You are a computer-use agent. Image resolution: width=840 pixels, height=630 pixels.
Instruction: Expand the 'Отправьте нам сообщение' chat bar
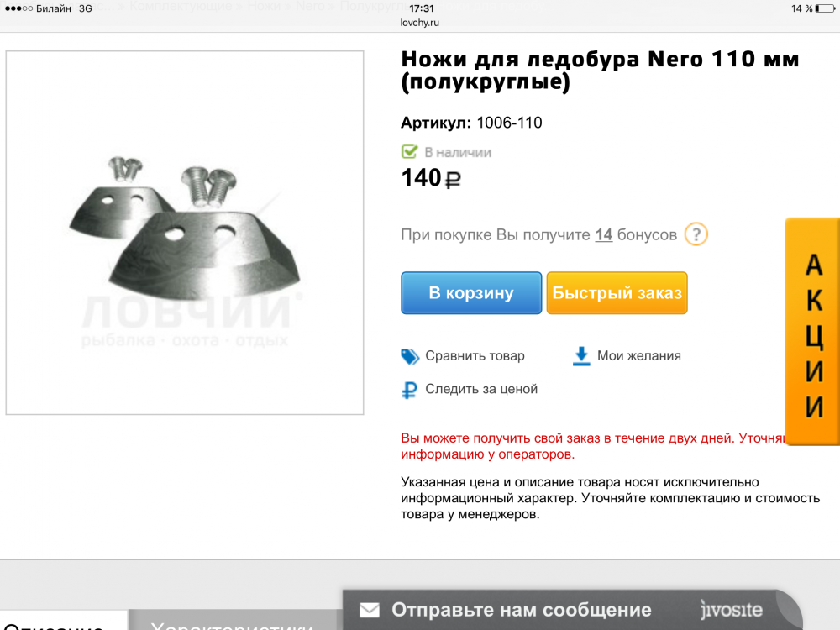click(x=521, y=611)
